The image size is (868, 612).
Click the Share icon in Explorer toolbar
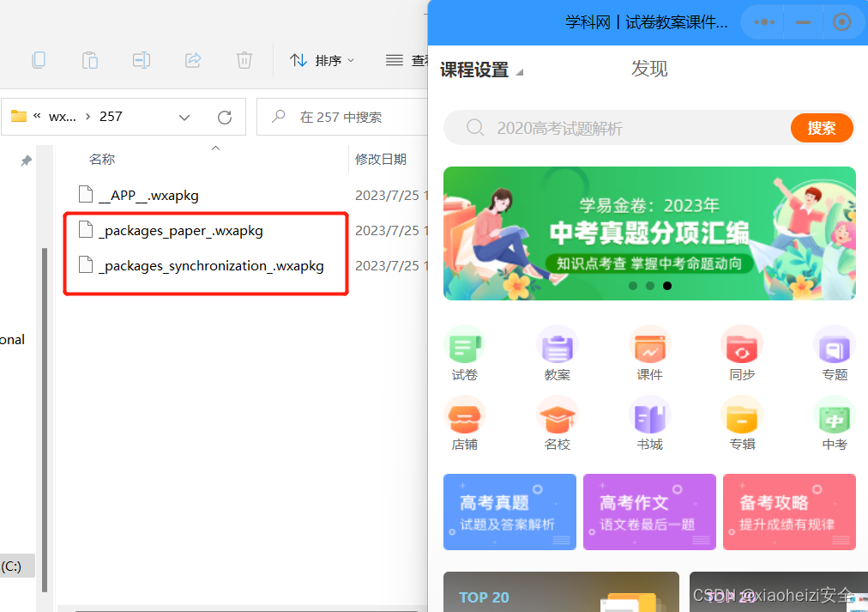[x=193, y=60]
